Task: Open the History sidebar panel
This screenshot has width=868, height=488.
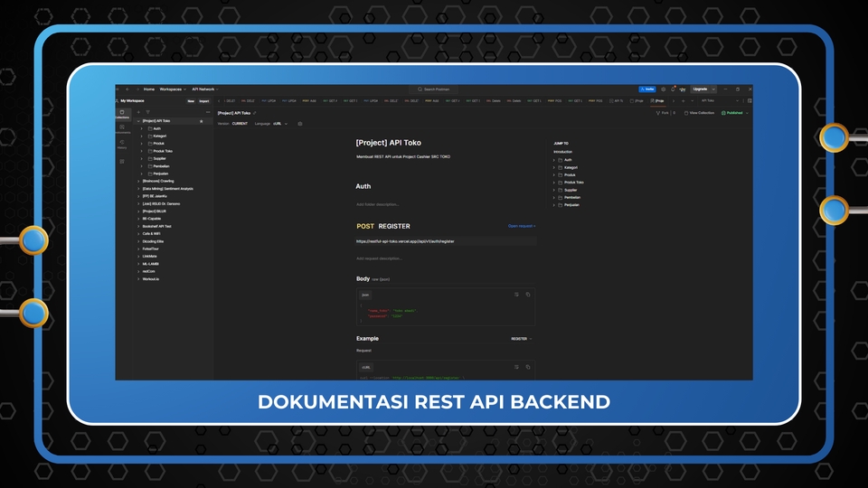Action: tap(122, 145)
